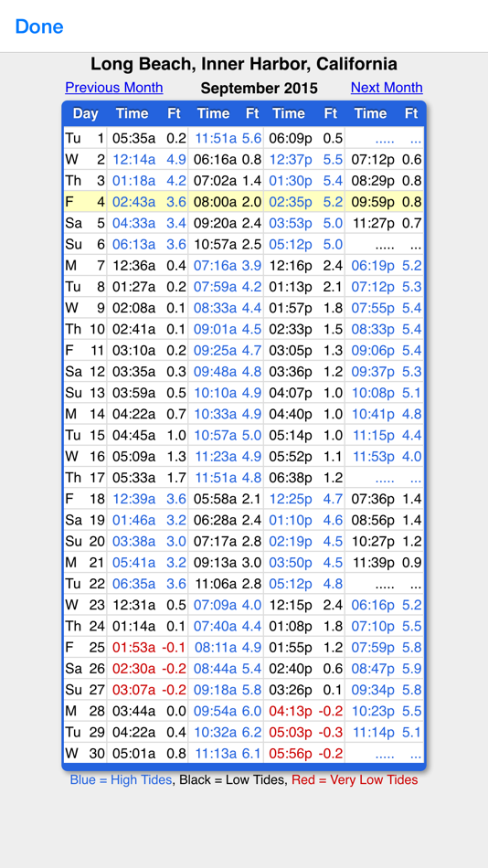The image size is (488, 868).
Task: Click the red 05:03p on Tuesday 29
Action: pyautogui.click(x=291, y=733)
